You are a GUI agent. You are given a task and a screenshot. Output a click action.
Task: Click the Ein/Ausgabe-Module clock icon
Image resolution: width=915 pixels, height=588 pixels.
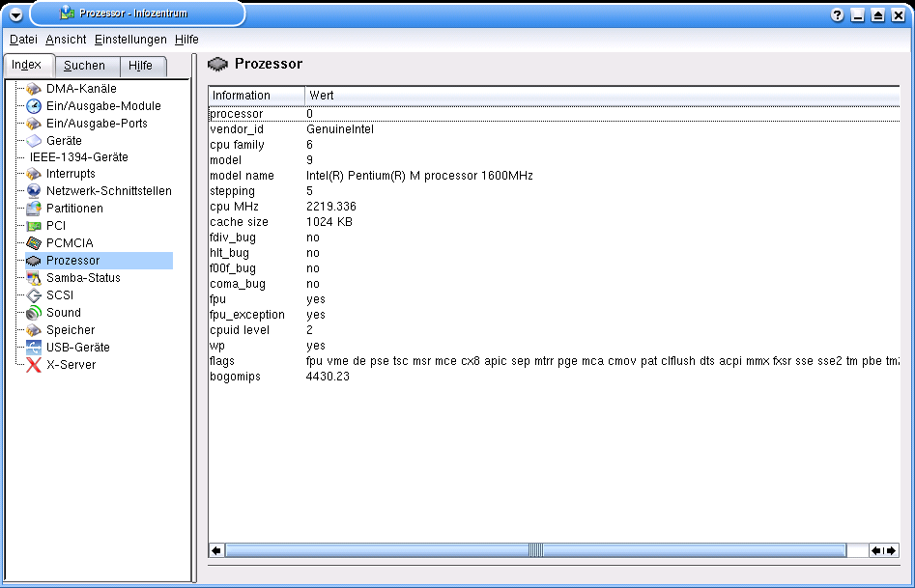(x=34, y=106)
